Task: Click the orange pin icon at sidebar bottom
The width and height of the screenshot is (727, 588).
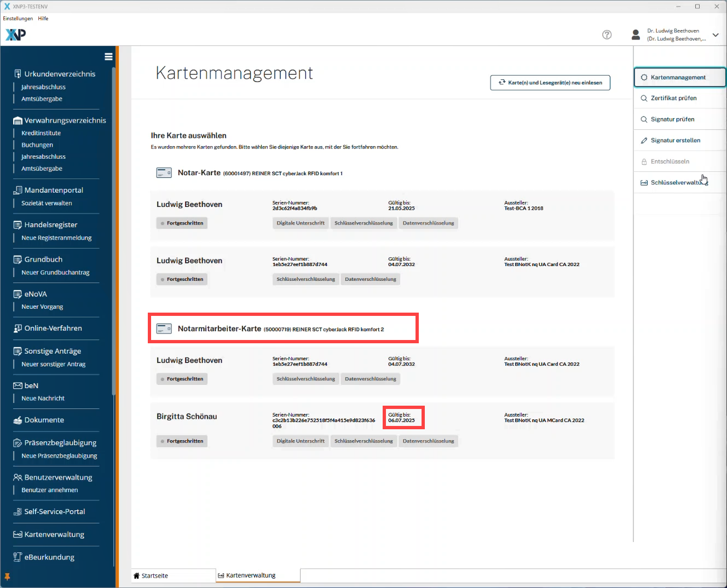Action: point(7,577)
